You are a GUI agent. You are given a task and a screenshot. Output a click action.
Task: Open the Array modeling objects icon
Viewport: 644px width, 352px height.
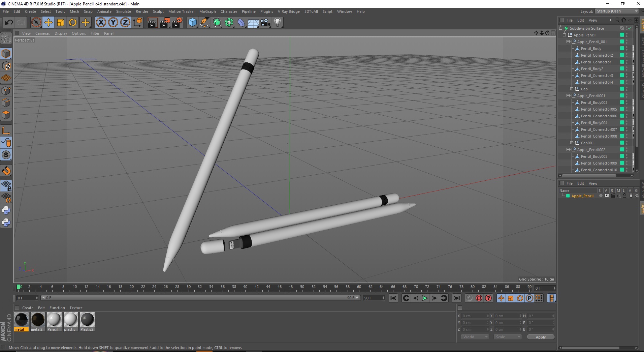coord(229,23)
